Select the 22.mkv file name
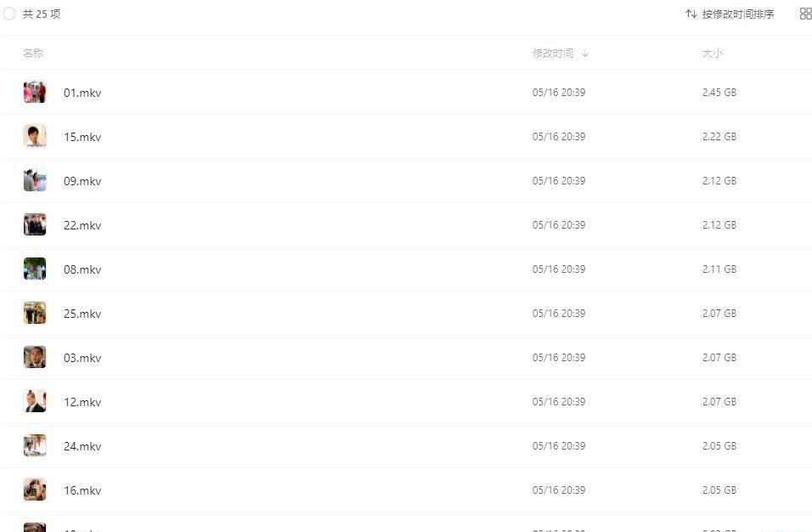812x532 pixels. (82, 225)
